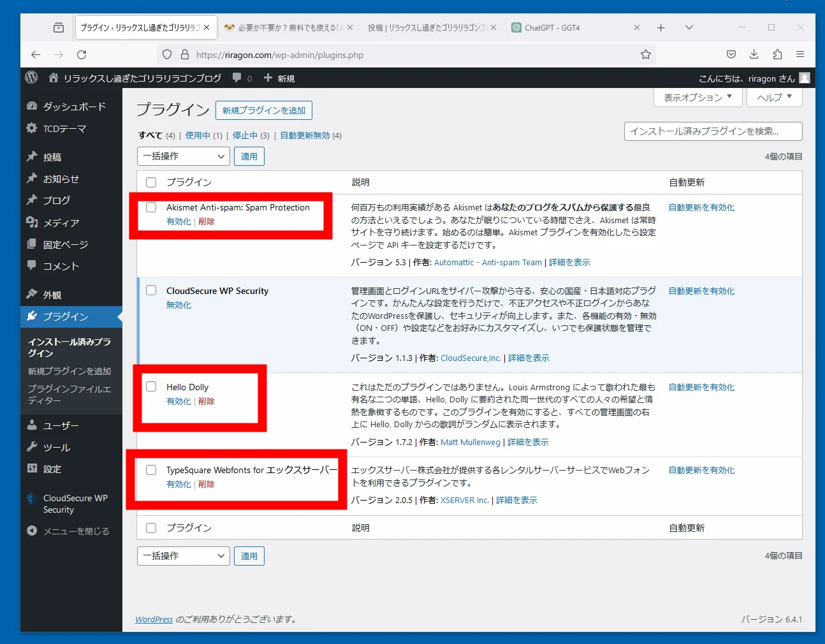The image size is (825, 644).
Task: Deactivate CloudSecure WP Security via 無効化 link
Action: [x=179, y=305]
